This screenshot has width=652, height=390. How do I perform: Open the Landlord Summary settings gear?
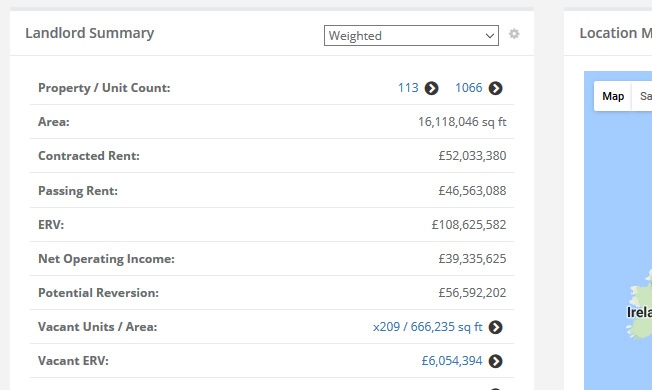[x=514, y=34]
